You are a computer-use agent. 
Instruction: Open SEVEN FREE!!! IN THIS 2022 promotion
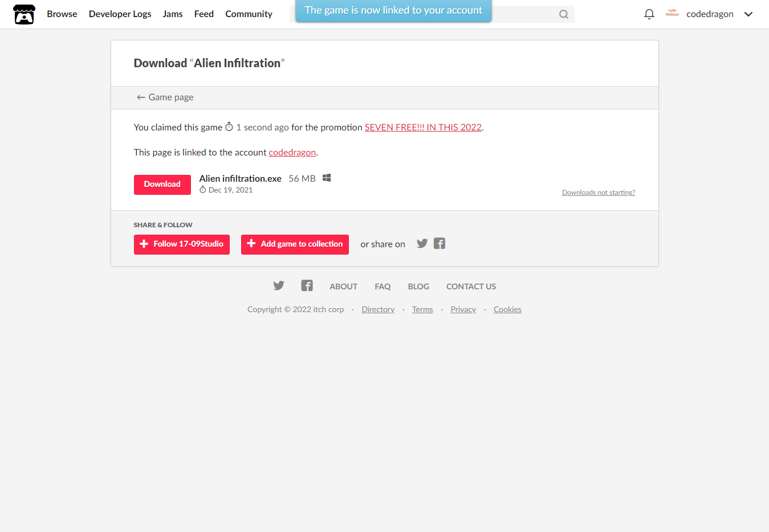pos(424,128)
